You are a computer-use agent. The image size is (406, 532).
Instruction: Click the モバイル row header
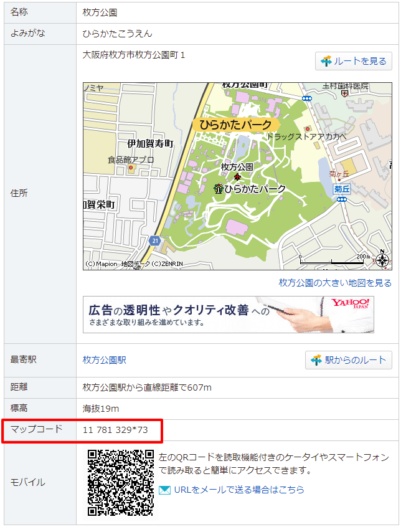(40, 482)
